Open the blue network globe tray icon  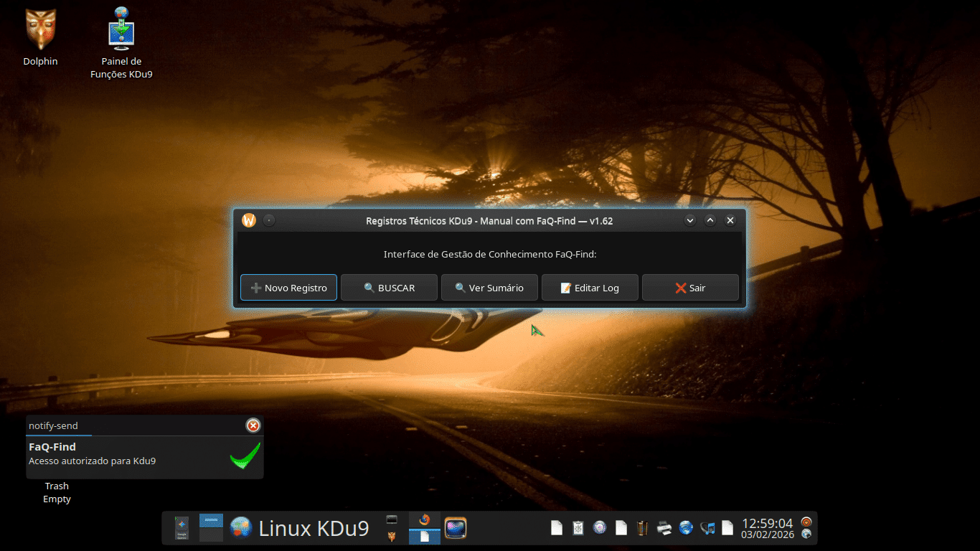tap(686, 528)
